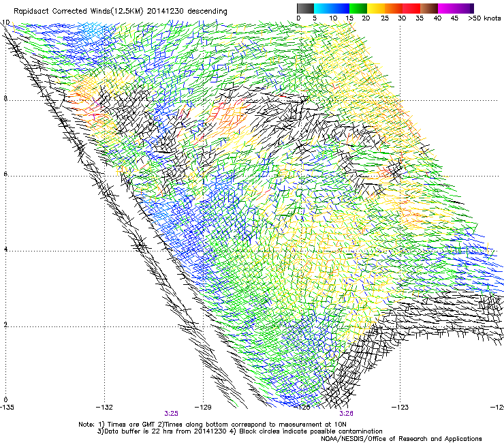Image resolution: width=504 pixels, height=443 pixels.
Task: Click the note 'Black circles indicate possible contamination'
Action: click(x=311, y=431)
